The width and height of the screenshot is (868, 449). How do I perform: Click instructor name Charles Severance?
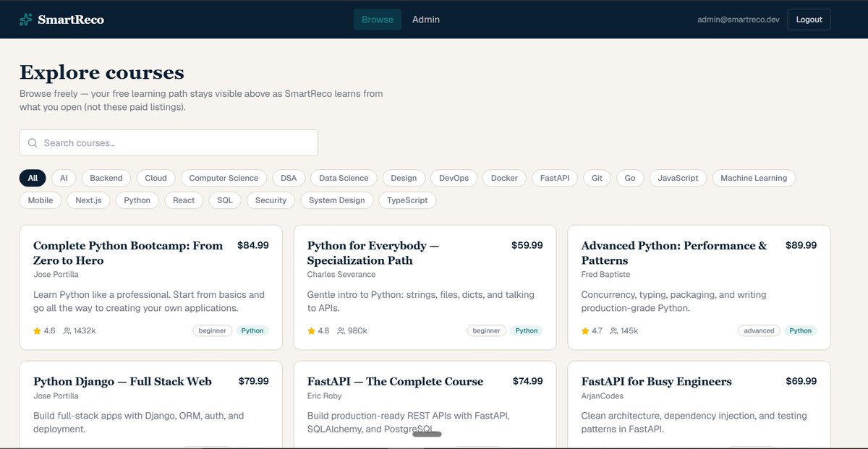coord(341,275)
